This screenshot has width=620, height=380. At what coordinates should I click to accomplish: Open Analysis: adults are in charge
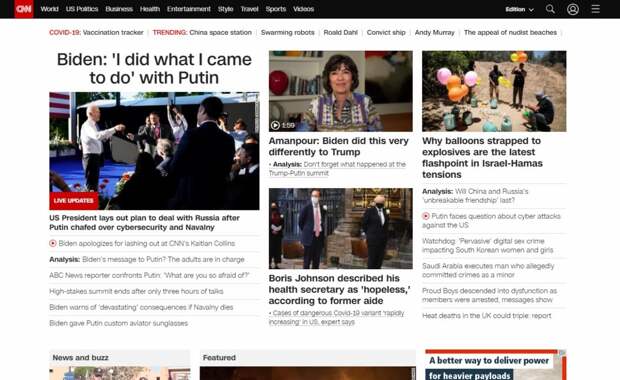pyautogui.click(x=147, y=259)
